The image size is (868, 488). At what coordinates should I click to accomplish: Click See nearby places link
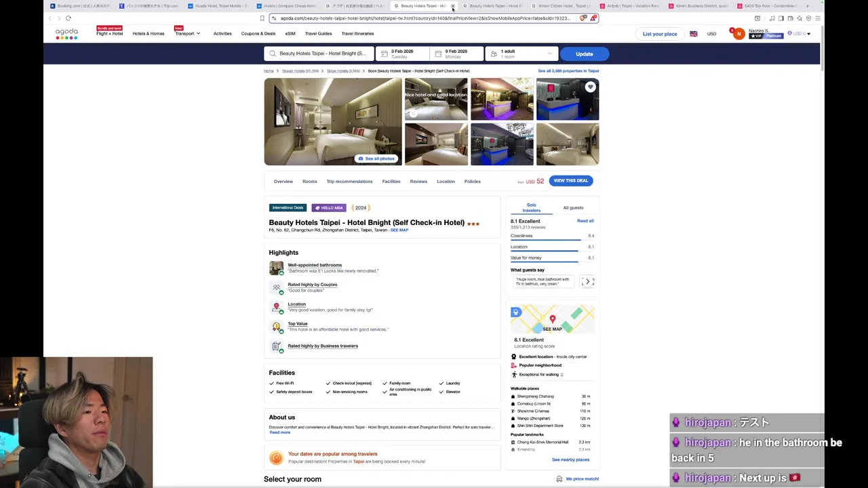point(570,460)
